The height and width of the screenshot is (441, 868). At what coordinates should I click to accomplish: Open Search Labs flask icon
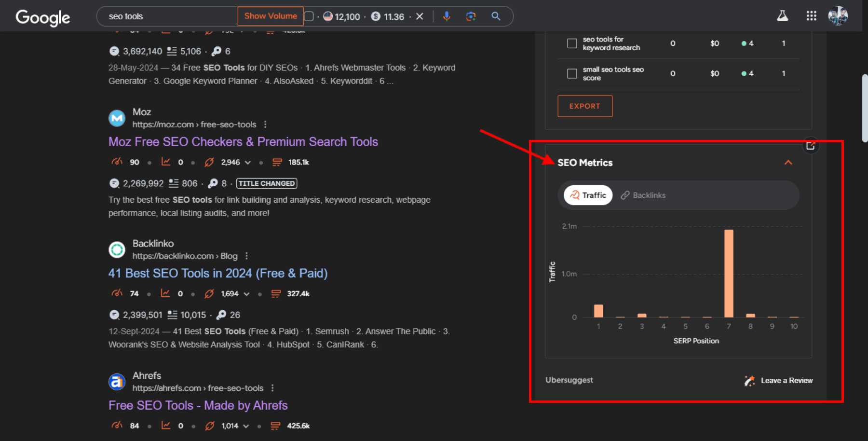783,16
